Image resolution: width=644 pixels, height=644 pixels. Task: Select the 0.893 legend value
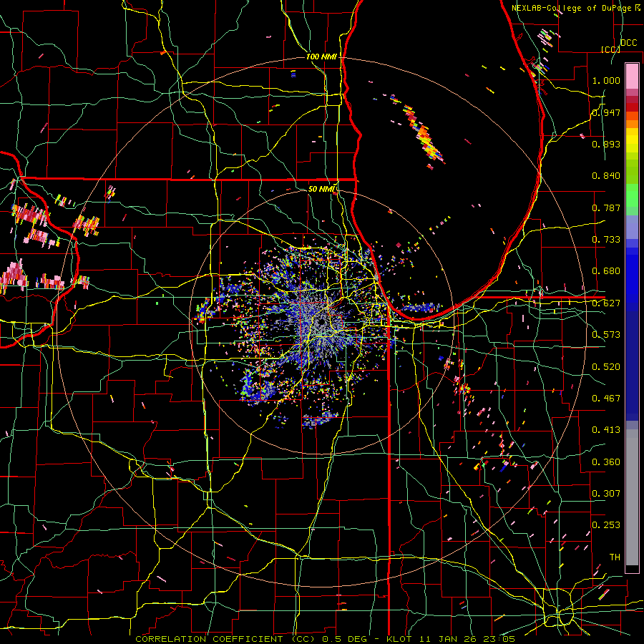click(606, 144)
